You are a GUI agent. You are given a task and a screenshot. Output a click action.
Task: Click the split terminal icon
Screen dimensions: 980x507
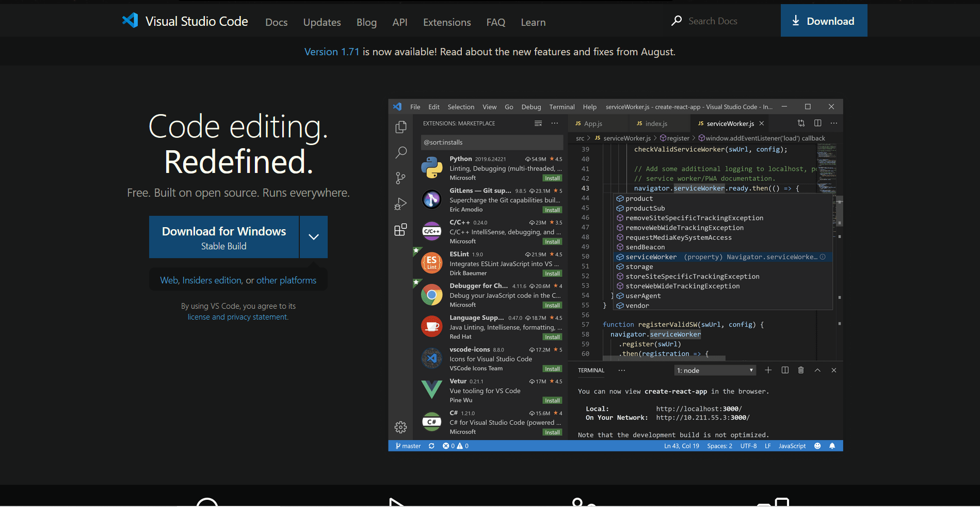(785, 370)
